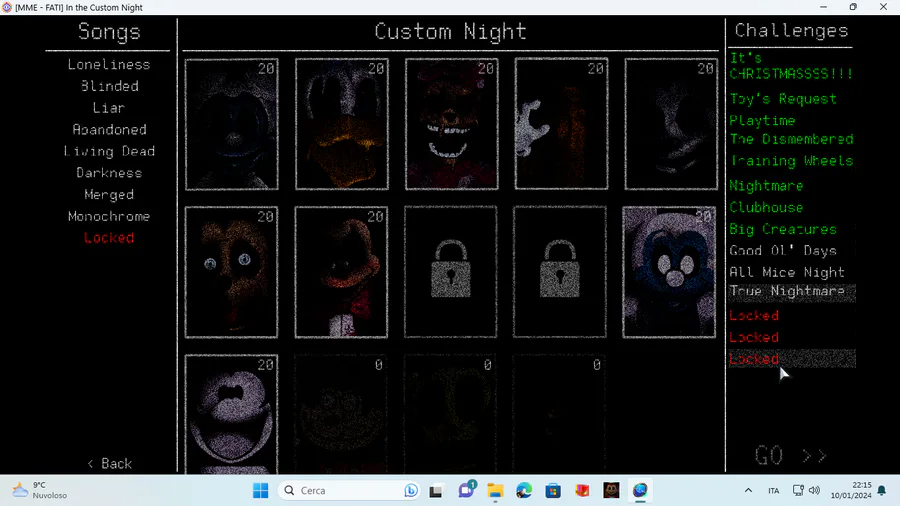The width and height of the screenshot is (900, 506).
Task: Select the Clubhouse challenge
Action: [766, 208]
